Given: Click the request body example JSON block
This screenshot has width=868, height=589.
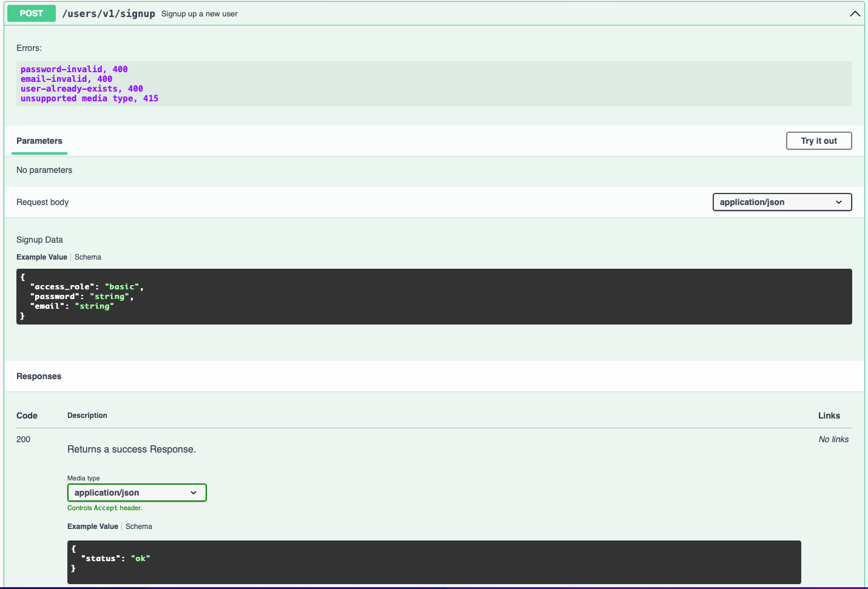Looking at the screenshot, I should 434,297.
